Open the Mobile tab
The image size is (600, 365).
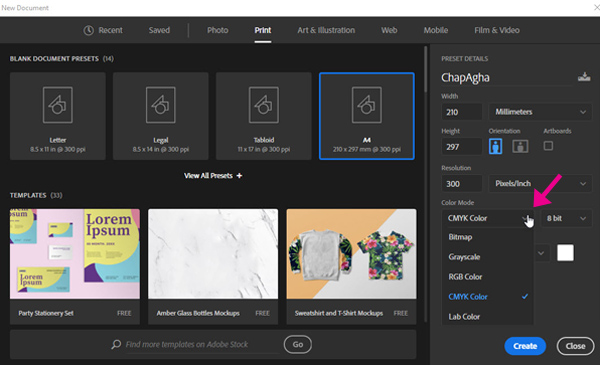pos(435,30)
